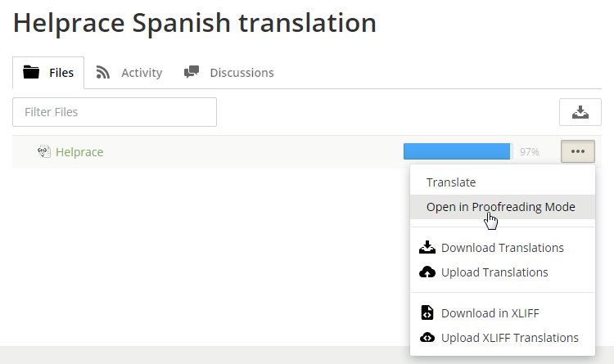Click the folder icon on Files tab
The image size is (614, 364).
click(32, 73)
